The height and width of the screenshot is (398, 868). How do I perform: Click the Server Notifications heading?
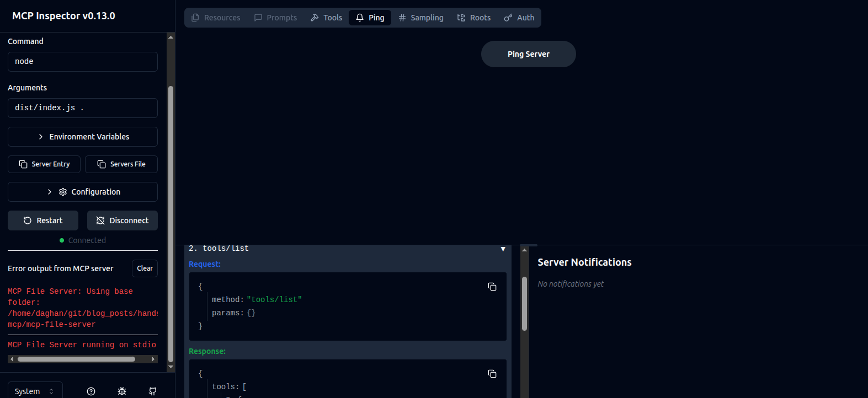[584, 262]
